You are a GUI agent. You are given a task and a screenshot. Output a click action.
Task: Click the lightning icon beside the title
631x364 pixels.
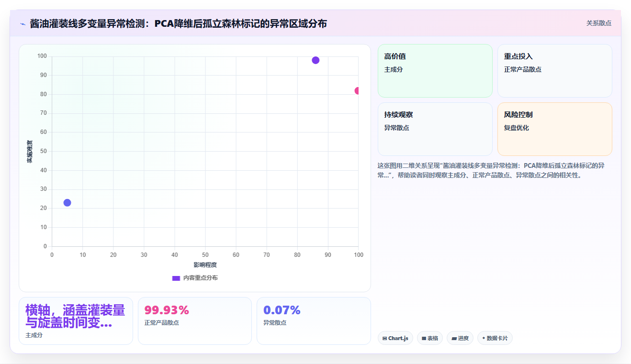[23, 24]
